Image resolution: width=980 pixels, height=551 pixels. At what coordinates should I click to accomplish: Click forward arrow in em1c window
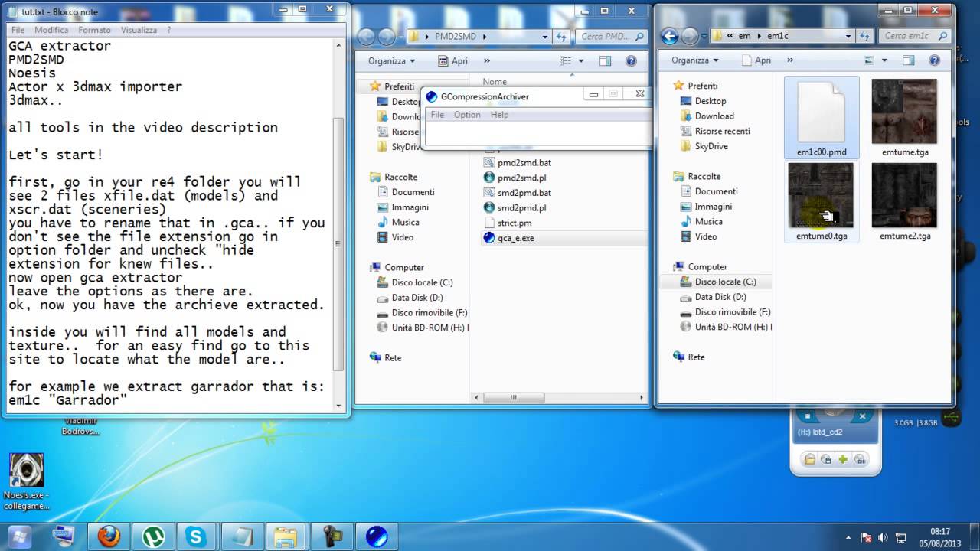[691, 36]
